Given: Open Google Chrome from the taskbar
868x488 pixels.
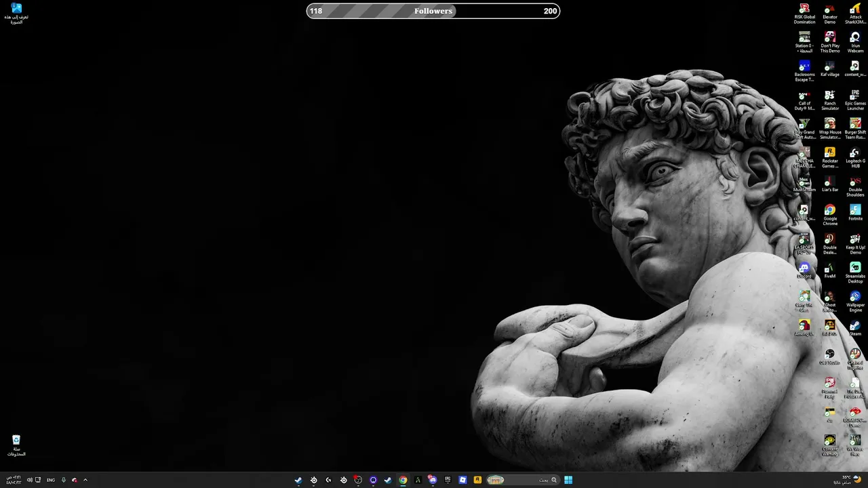Looking at the screenshot, I should [403, 480].
